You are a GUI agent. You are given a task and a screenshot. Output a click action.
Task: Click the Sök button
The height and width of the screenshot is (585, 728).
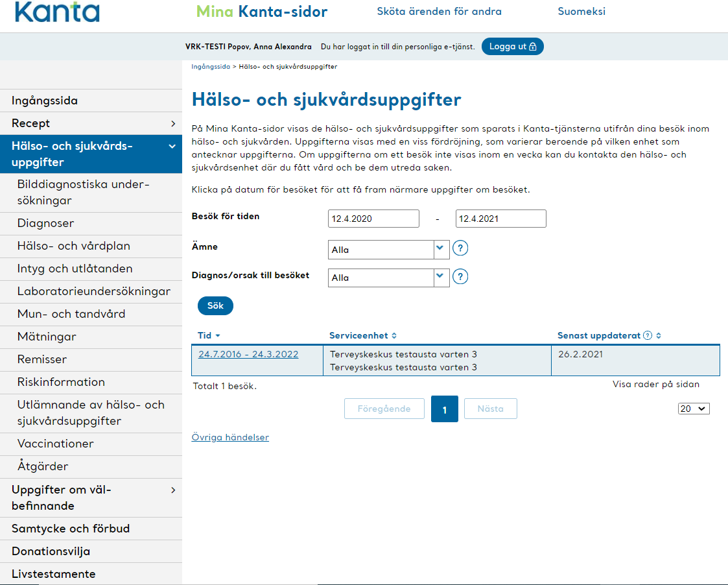215,305
